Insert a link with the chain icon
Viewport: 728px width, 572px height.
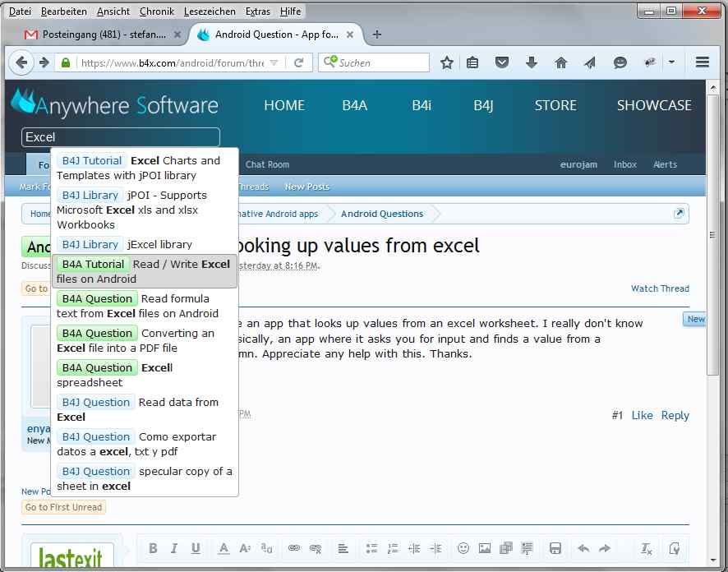(294, 548)
